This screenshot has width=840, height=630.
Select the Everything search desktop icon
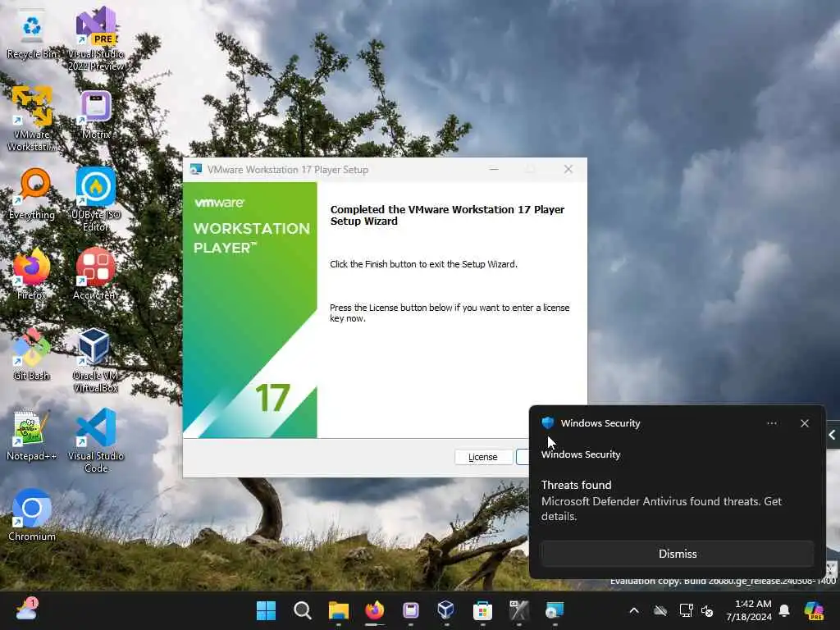pos(32,194)
